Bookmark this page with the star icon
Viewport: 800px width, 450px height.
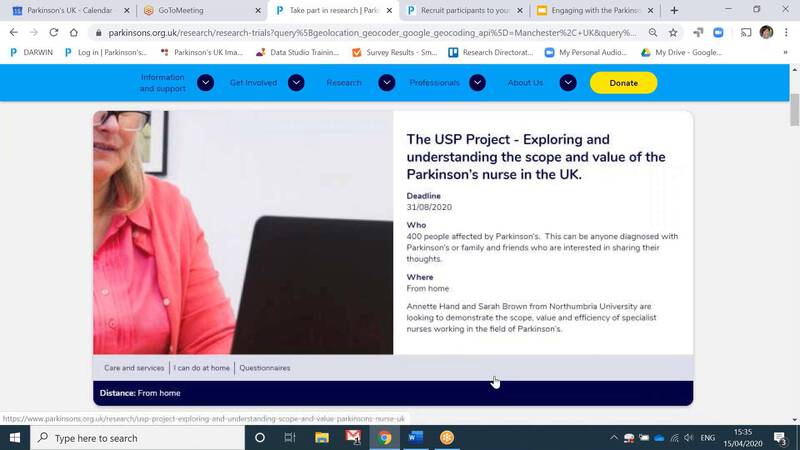tap(673, 33)
